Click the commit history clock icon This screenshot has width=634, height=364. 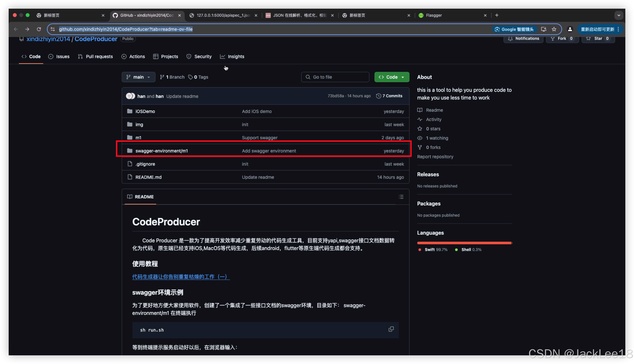[x=378, y=96]
